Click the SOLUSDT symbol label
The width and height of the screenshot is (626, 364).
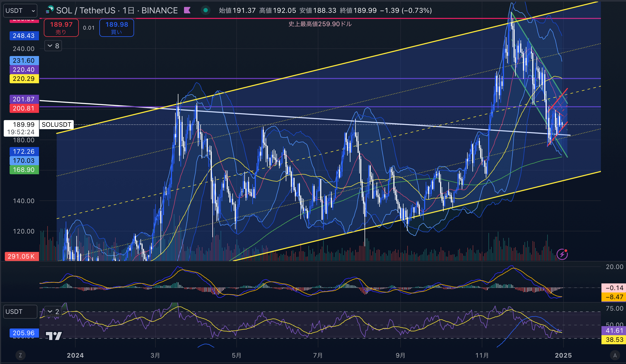click(57, 125)
